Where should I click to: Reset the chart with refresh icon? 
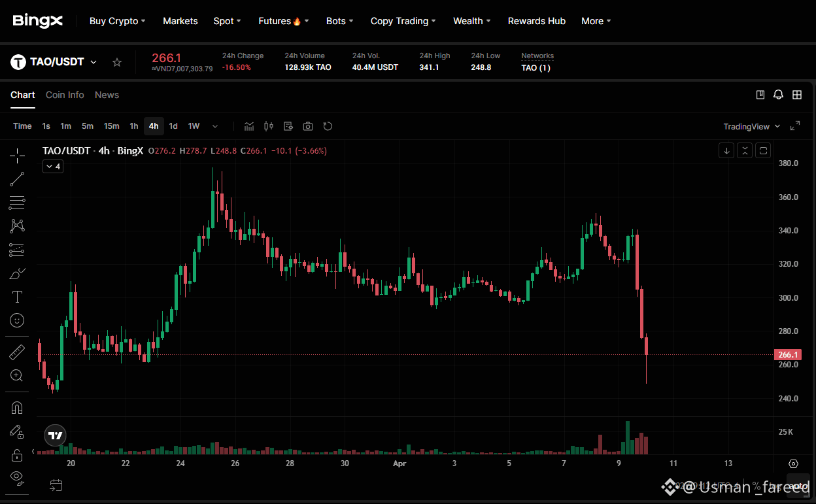(x=328, y=126)
